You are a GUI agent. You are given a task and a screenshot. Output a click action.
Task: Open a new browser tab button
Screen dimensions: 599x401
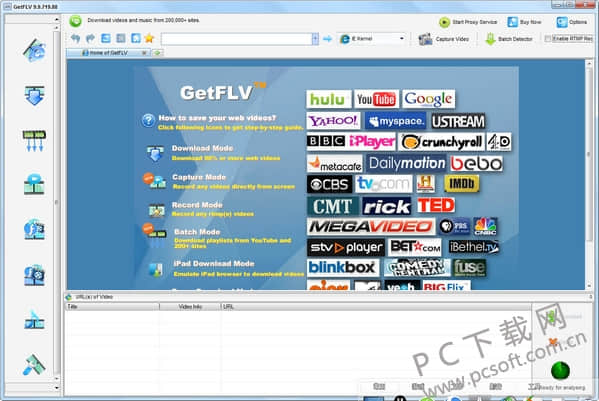point(157,53)
